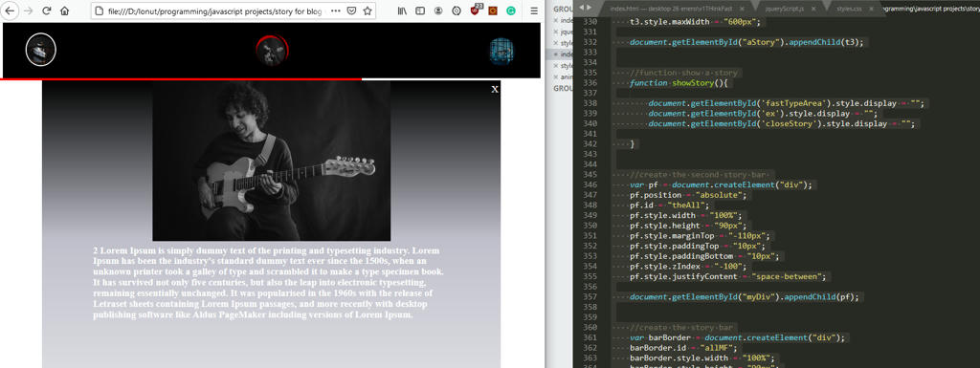This screenshot has width=980, height=368.
Task: Open the middle story avatar with red ring
Action: click(x=272, y=51)
